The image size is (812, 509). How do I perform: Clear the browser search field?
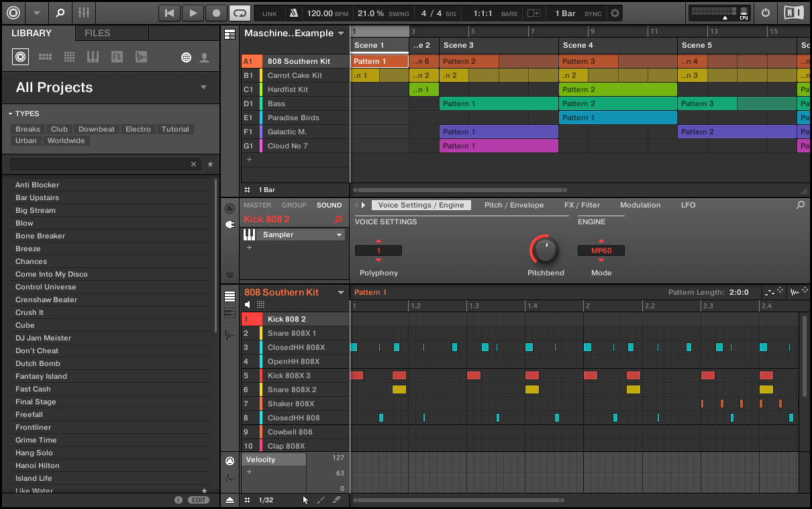[x=194, y=164]
